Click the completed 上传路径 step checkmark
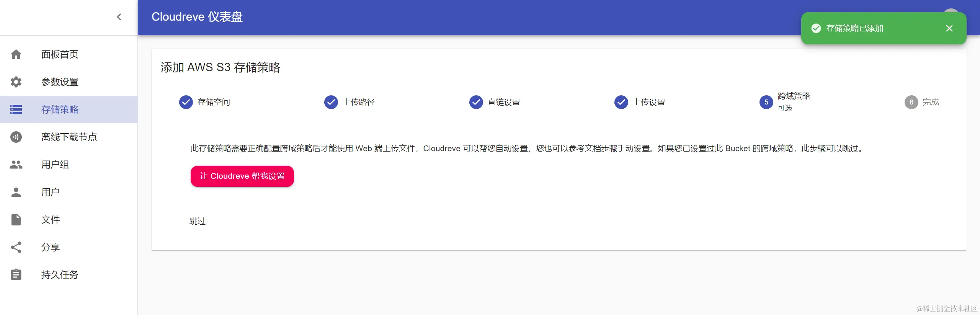The height and width of the screenshot is (315, 980). 331,102
